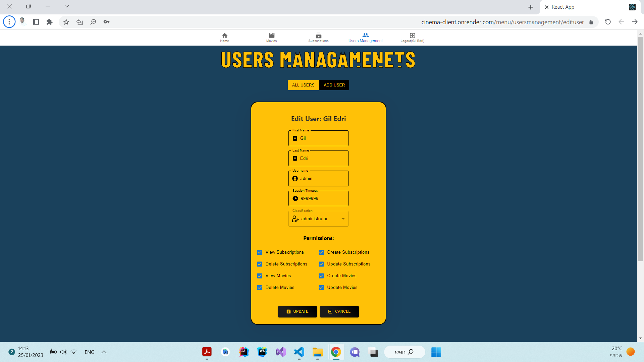Open the Classification dropdown
This screenshot has width=644, height=362.
coord(342,219)
